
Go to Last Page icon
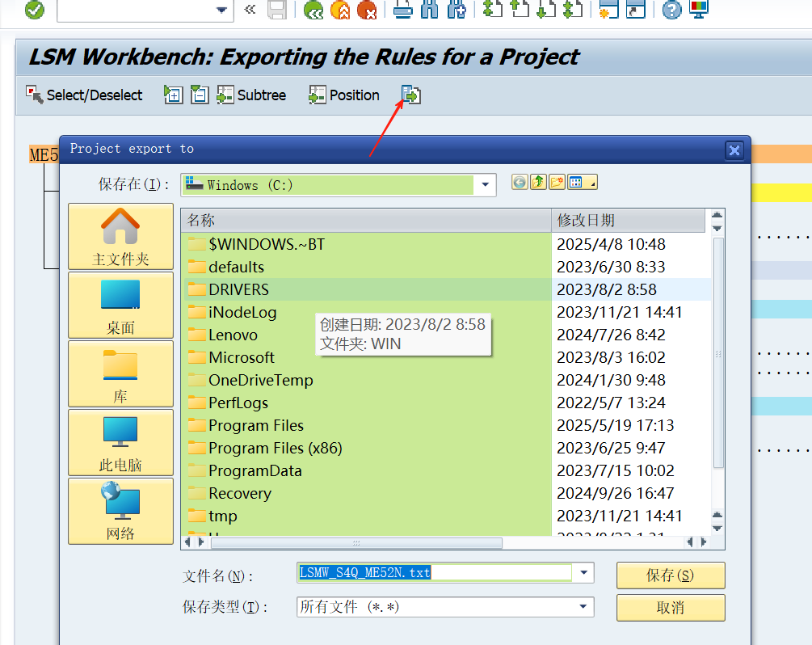pyautogui.click(x=573, y=10)
